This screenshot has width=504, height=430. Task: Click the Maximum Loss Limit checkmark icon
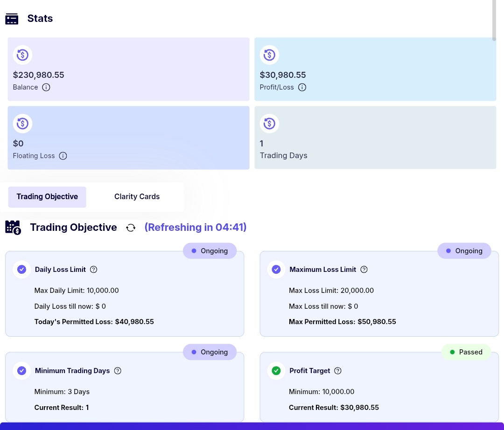(x=276, y=270)
